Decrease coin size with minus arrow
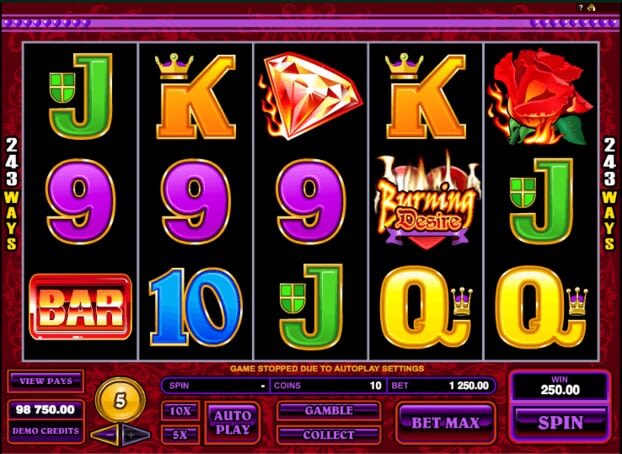622x454 pixels. 105,434
